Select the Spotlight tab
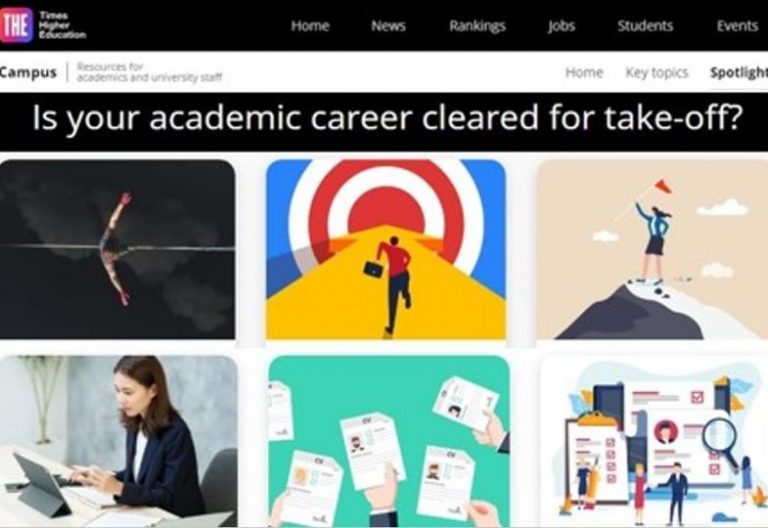Viewport: 768px width, 528px height. click(x=739, y=72)
